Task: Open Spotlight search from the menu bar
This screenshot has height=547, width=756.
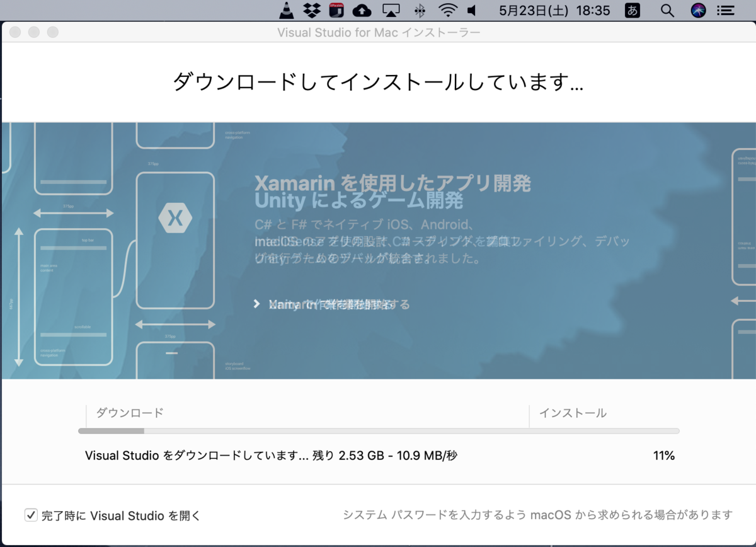Action: (667, 10)
